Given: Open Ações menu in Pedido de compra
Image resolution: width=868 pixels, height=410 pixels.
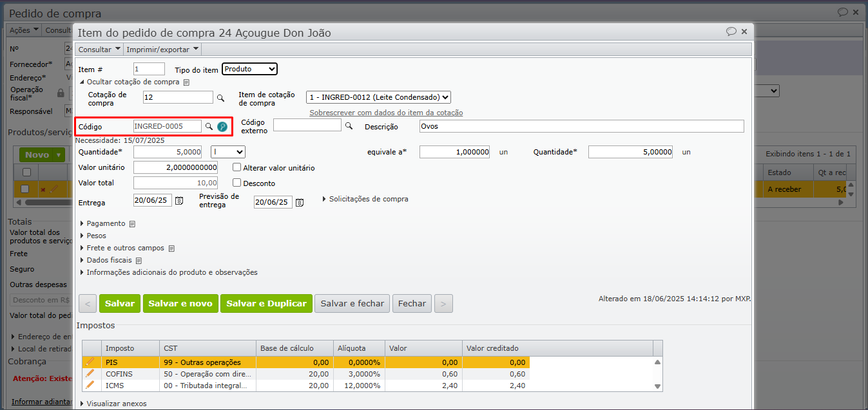Looking at the screenshot, I should point(24,30).
